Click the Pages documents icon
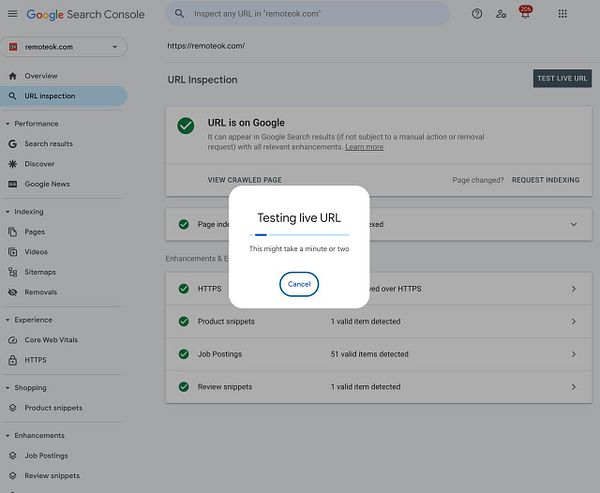This screenshot has height=493, width=600. (x=13, y=232)
